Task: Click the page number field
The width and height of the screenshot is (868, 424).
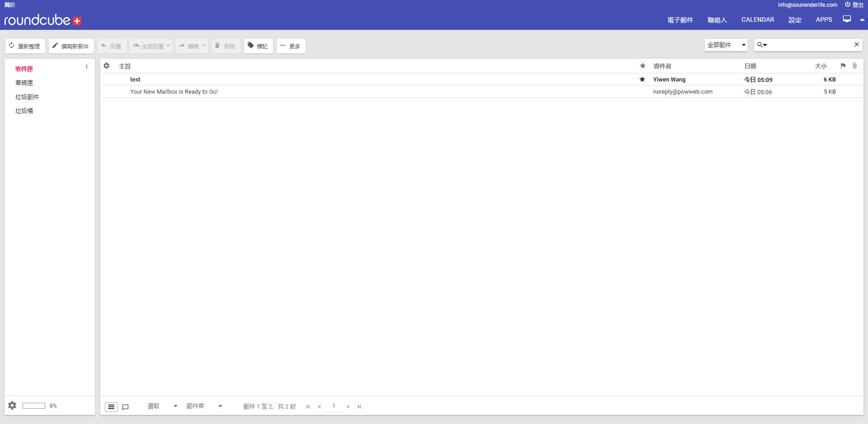Action: [334, 406]
